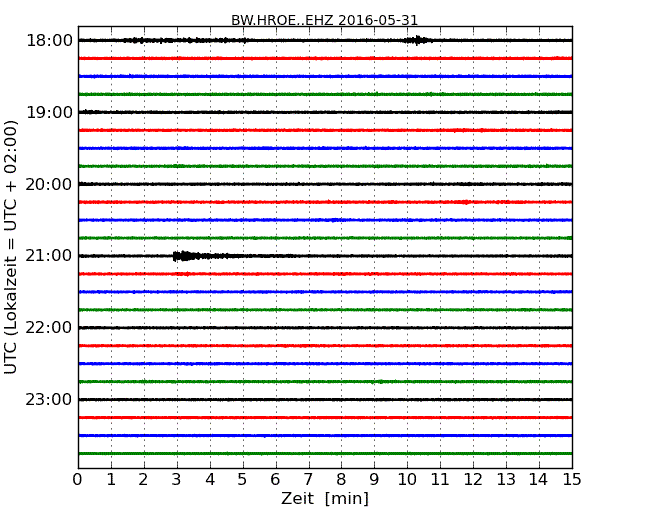This screenshot has height=520, width=650.
Task: Click the 20:00 y-axis tick label
Action: pos(49,184)
